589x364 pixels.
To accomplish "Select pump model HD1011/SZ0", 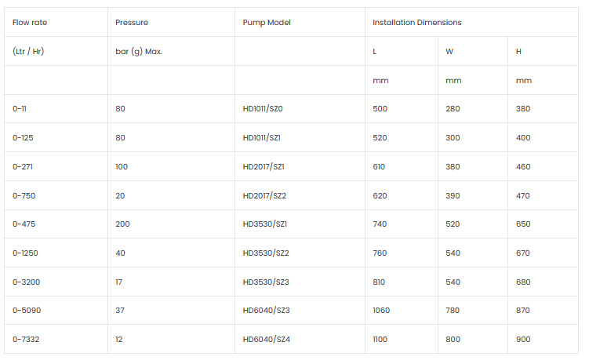I will (263, 109).
